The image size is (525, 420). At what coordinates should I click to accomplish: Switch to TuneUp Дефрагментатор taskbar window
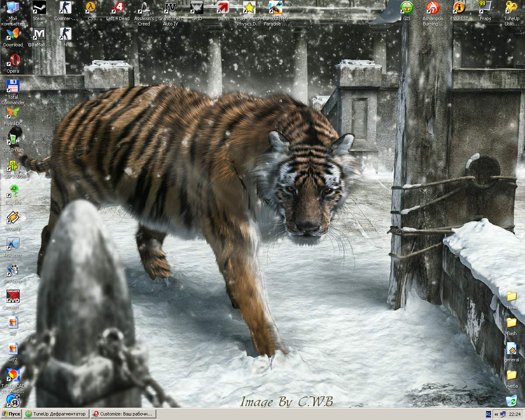tap(56, 414)
